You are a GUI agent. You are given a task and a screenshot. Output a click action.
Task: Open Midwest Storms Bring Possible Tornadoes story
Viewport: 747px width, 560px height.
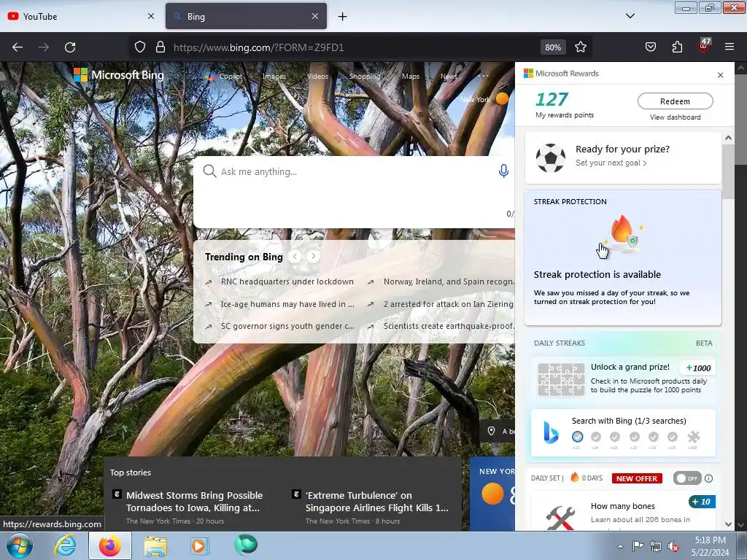[x=194, y=502]
